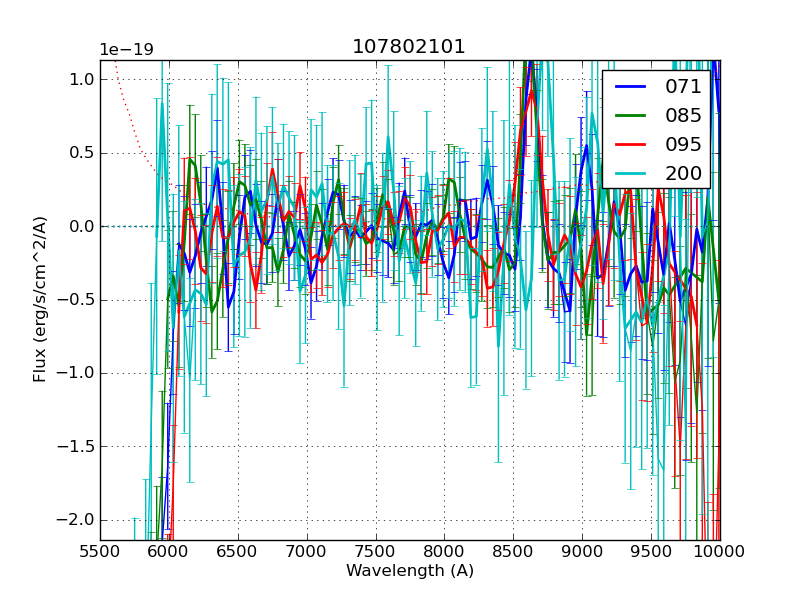The image size is (800, 600).
Task: Click the Flux y-axis label
Action: tap(40, 299)
